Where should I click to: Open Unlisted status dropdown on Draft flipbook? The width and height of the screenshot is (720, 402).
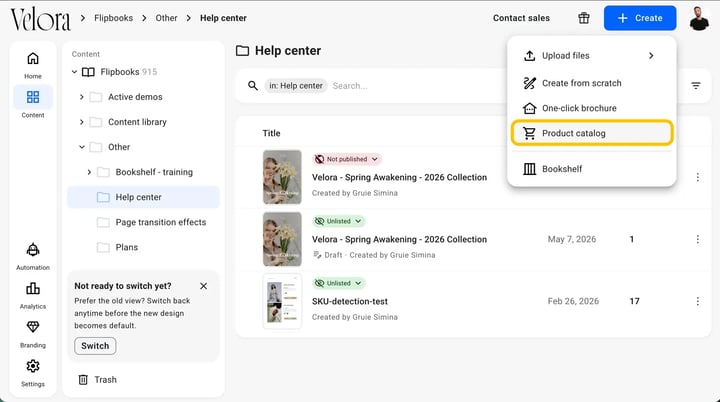338,221
